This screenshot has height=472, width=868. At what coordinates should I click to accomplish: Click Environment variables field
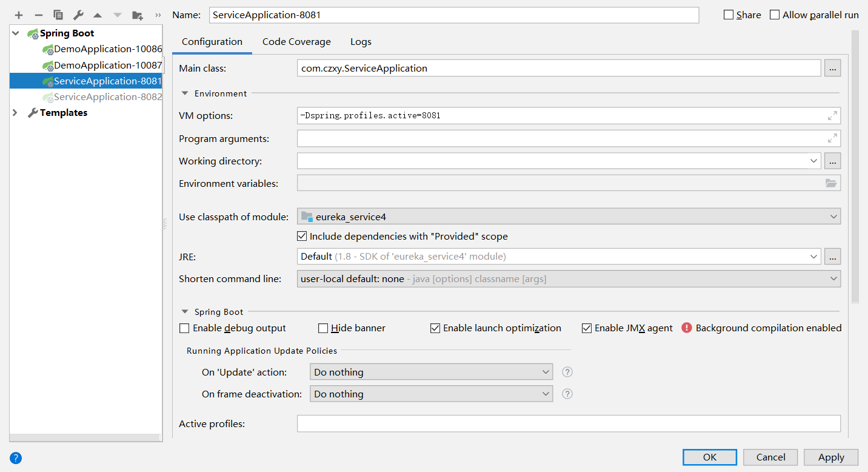point(569,183)
